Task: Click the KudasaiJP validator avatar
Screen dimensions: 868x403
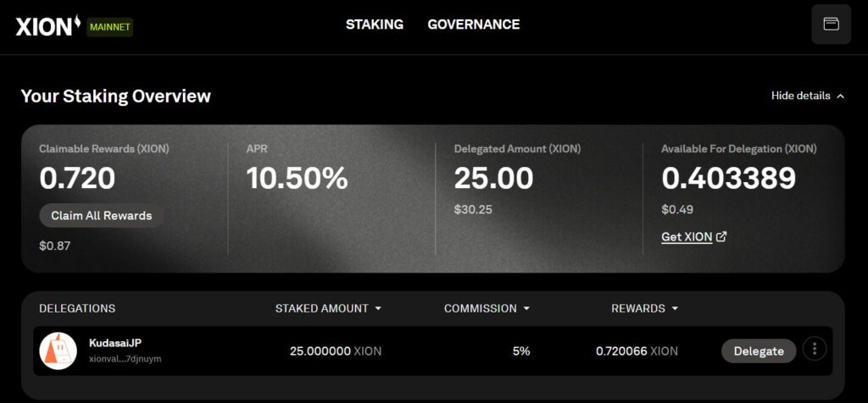Action: pyautogui.click(x=58, y=351)
